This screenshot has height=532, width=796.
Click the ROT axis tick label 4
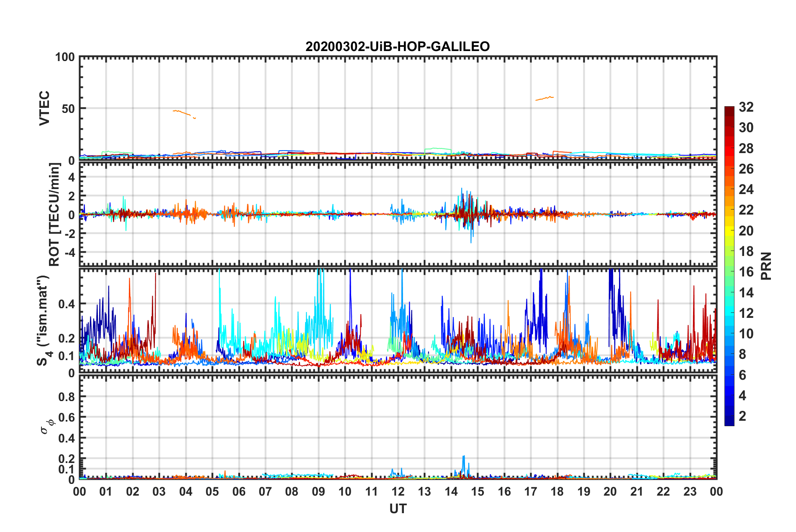72,177
